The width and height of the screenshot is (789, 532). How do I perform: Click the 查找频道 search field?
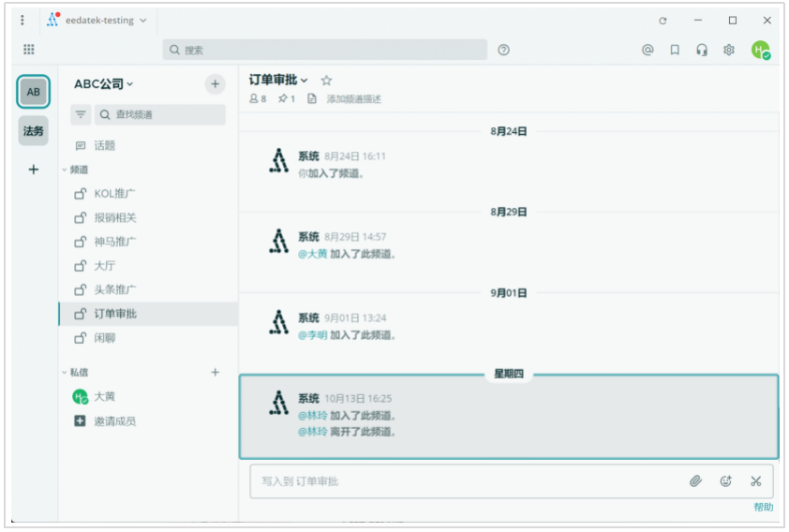coord(160,114)
